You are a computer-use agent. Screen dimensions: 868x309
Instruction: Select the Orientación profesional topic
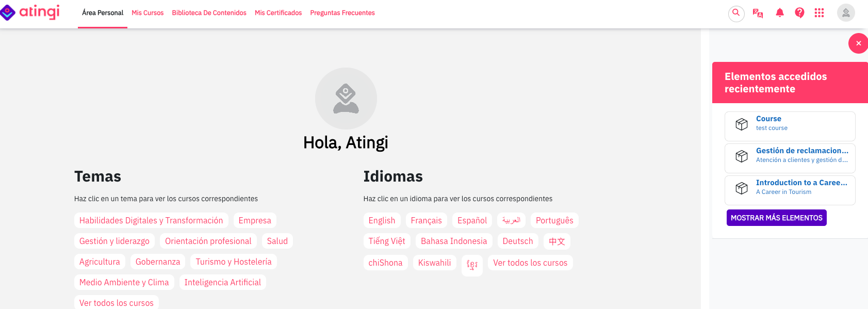click(208, 241)
